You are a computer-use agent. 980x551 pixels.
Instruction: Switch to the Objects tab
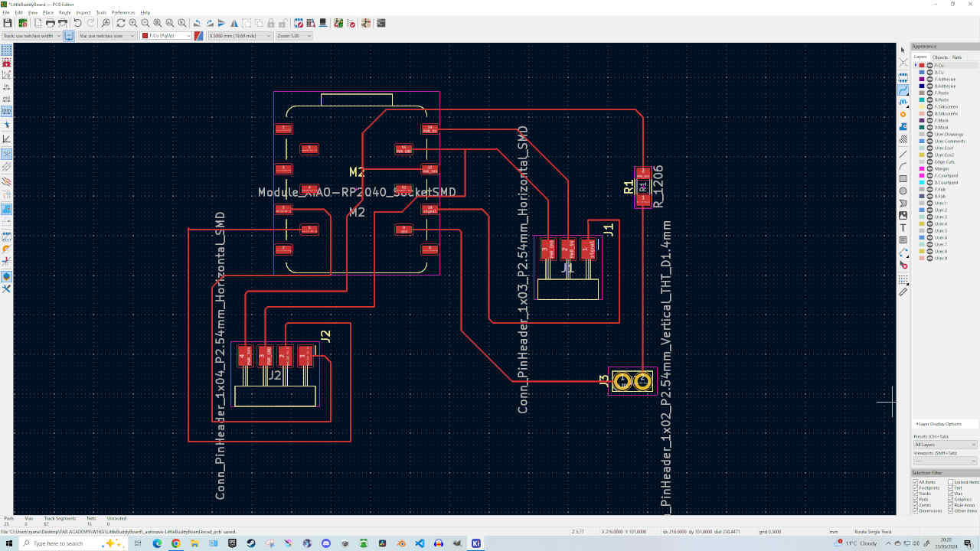tap(939, 57)
